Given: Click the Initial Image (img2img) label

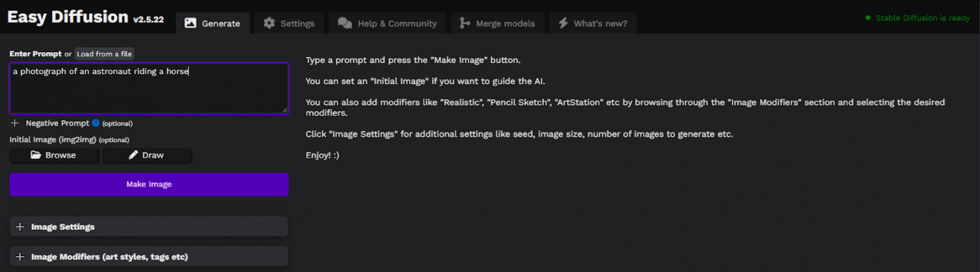Looking at the screenshot, I should [x=53, y=139].
